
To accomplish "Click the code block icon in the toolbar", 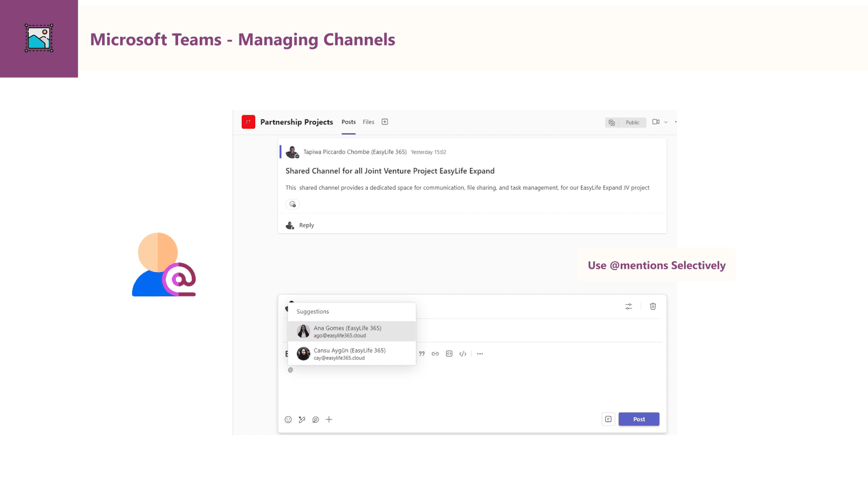I will click(449, 353).
